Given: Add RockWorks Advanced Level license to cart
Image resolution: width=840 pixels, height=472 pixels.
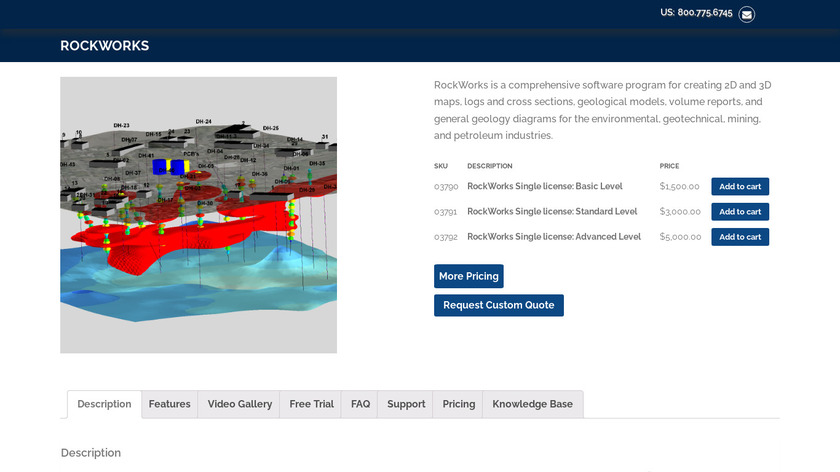Looking at the screenshot, I should click(x=739, y=237).
